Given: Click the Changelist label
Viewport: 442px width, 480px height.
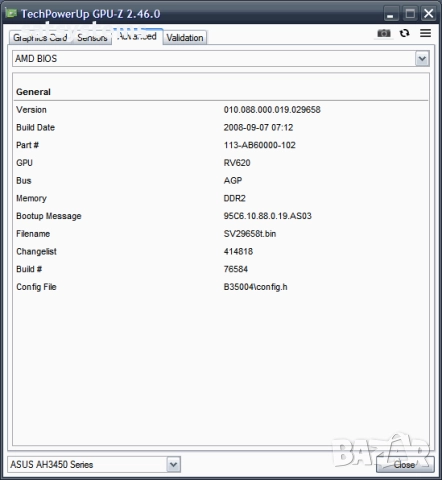Looking at the screenshot, I should tap(36, 251).
